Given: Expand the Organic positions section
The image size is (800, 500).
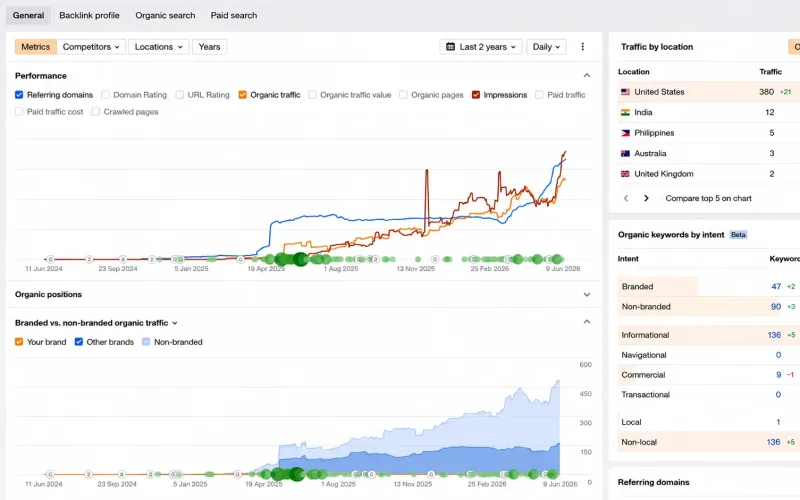Looking at the screenshot, I should (x=587, y=294).
